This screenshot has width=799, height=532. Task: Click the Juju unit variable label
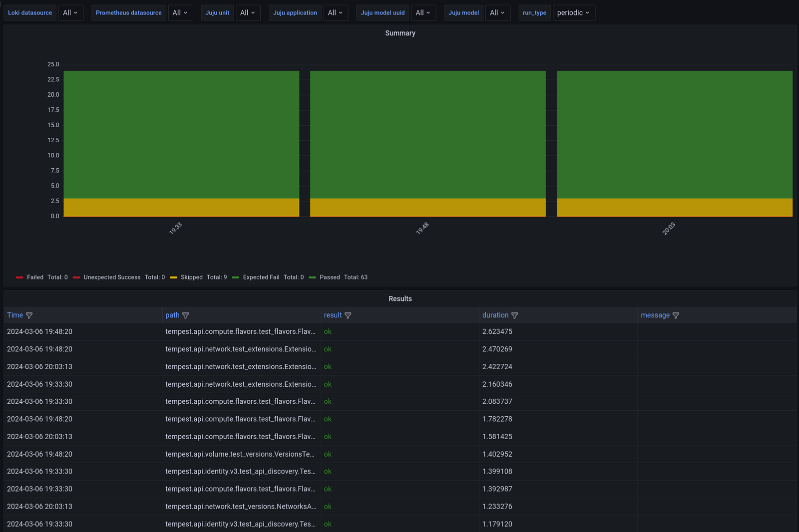(x=217, y=12)
